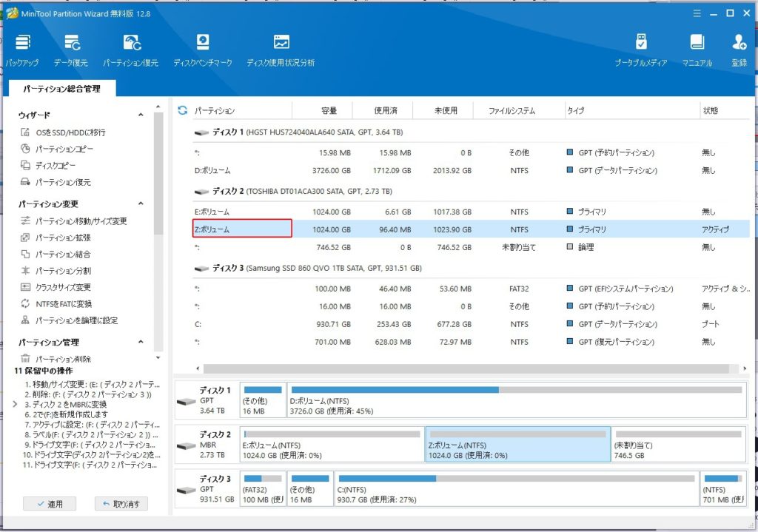The width and height of the screenshot is (758, 532).
Task: Collapse the パーティション管理 section
Action: tap(141, 342)
